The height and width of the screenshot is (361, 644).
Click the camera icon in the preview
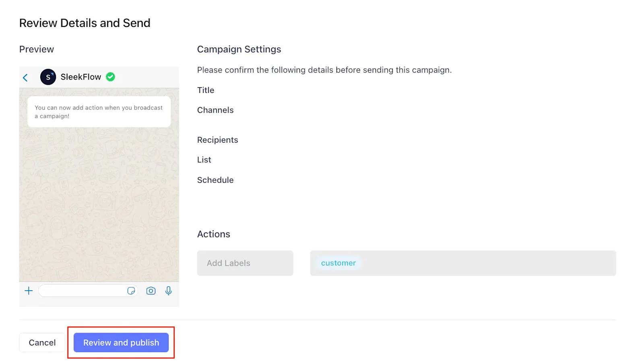coord(151,291)
